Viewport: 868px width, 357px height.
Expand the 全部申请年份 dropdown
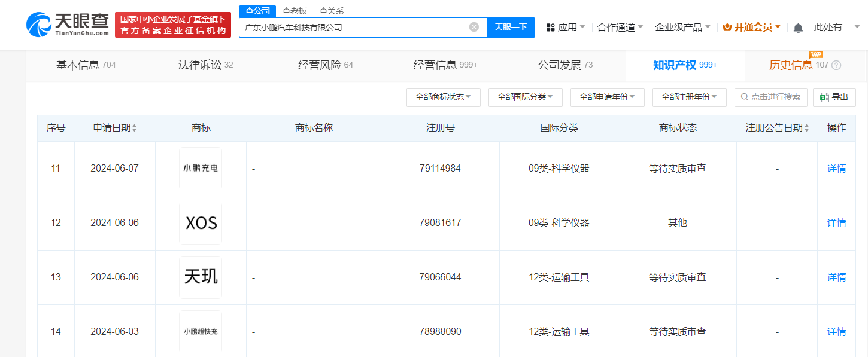click(x=607, y=97)
